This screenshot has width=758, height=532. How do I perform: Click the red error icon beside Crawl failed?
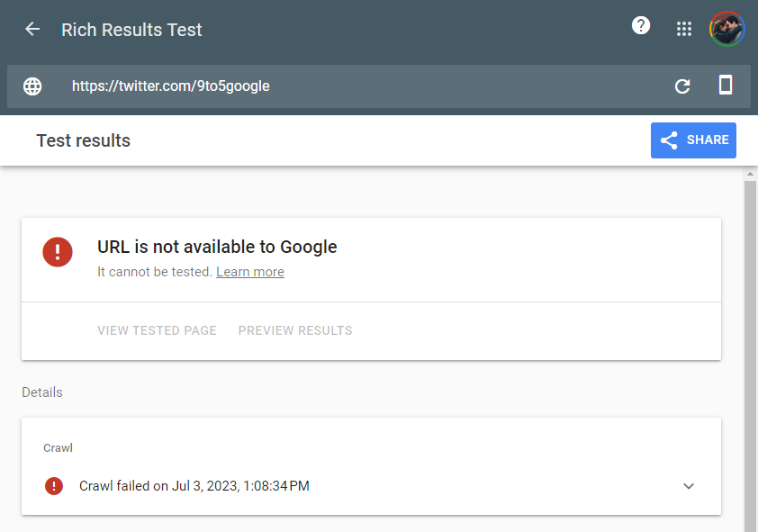click(54, 486)
